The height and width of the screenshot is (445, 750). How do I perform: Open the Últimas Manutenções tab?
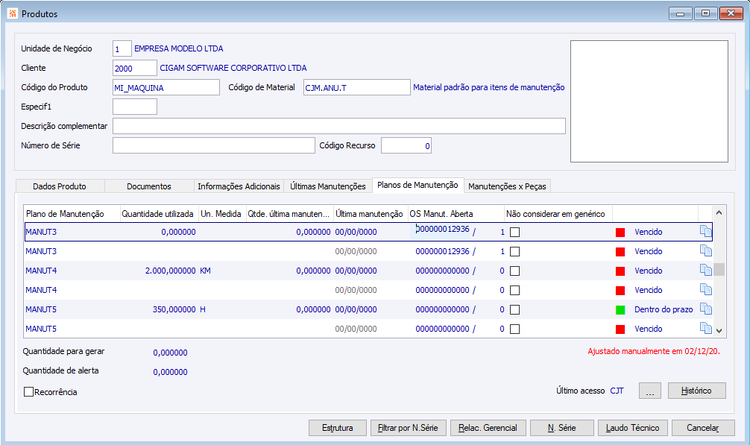[328, 186]
